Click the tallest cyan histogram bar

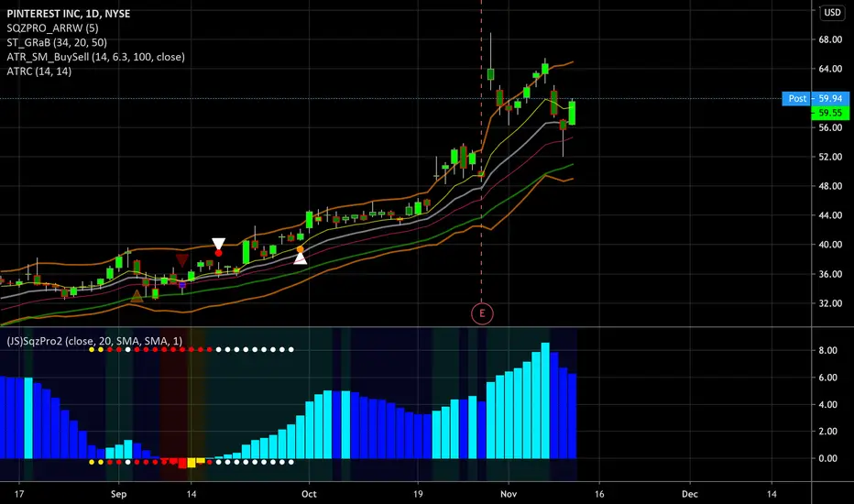click(545, 400)
